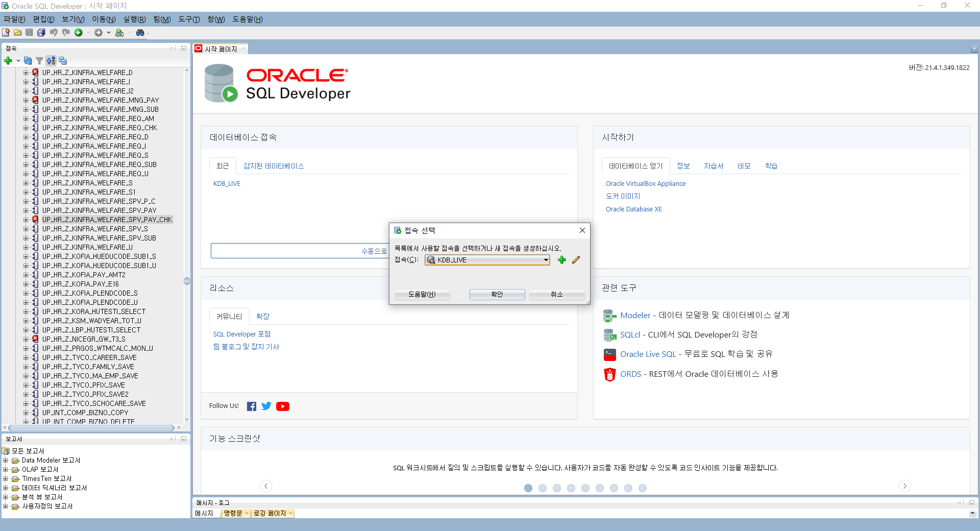This screenshot has height=531, width=980.
Task: Click the Help (도움말) button in dialog
Action: (x=422, y=295)
